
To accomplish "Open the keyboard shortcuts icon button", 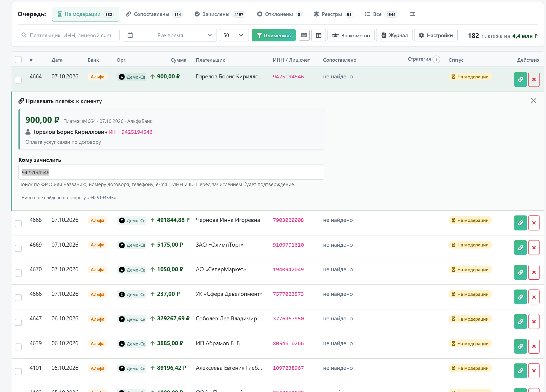I will click(304, 35).
